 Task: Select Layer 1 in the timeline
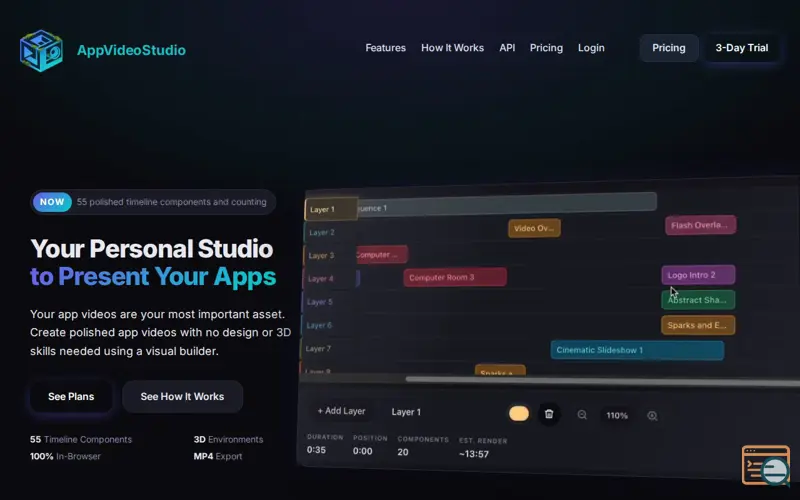click(x=331, y=209)
